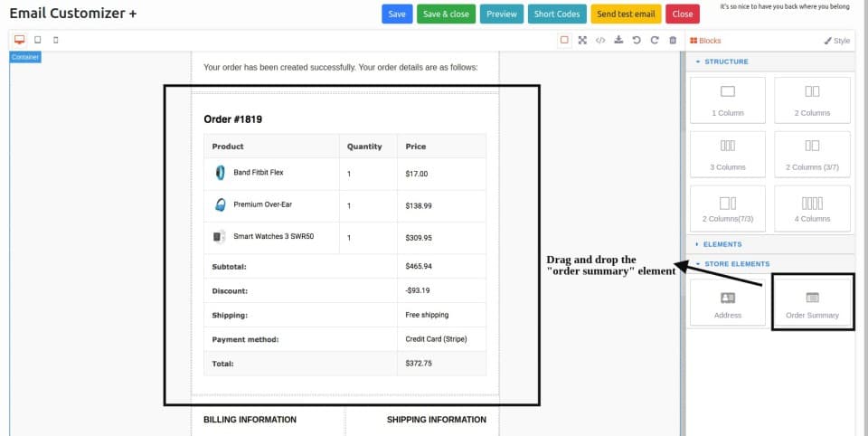Click the $372.75 total value
868x436 pixels.
pos(419,364)
